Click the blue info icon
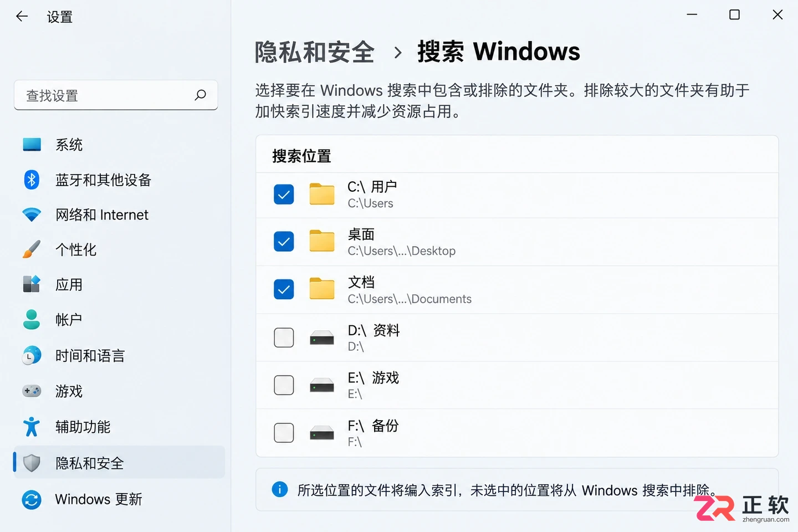This screenshot has width=798, height=532. (280, 489)
